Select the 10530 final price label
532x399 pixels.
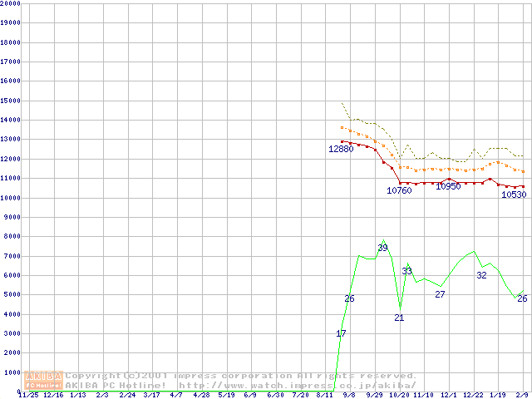click(513, 195)
